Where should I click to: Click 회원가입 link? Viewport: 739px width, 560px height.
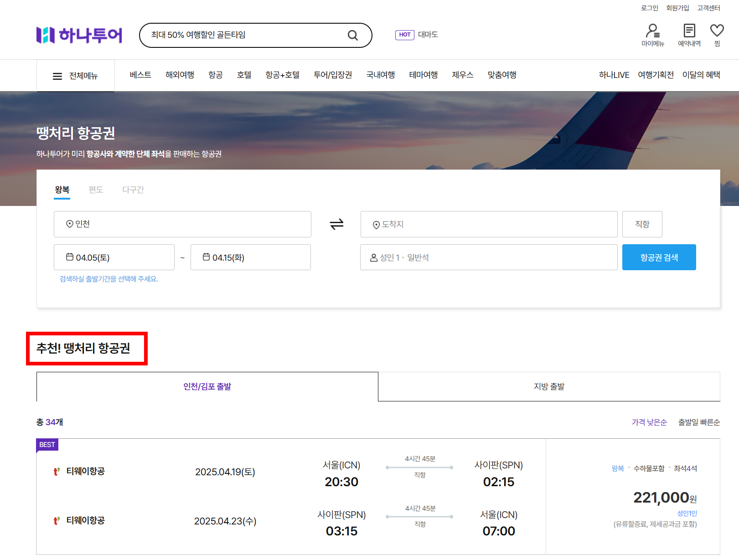tap(678, 8)
